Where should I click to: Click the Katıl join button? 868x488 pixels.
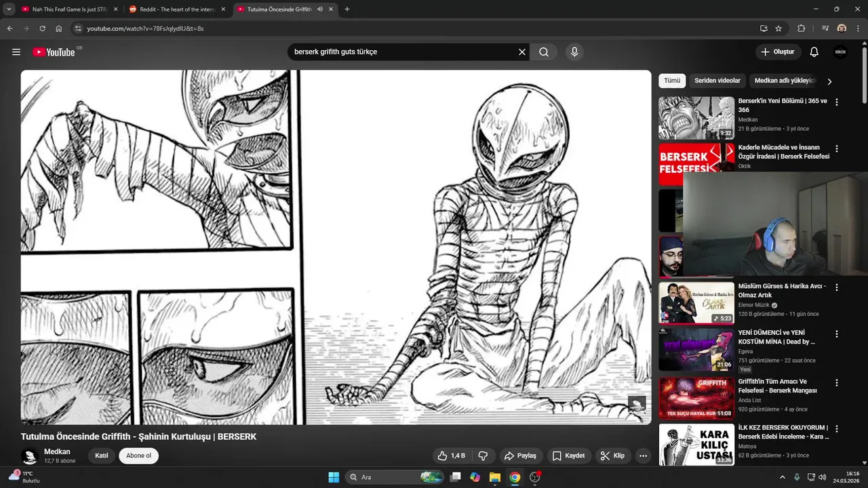click(x=102, y=455)
